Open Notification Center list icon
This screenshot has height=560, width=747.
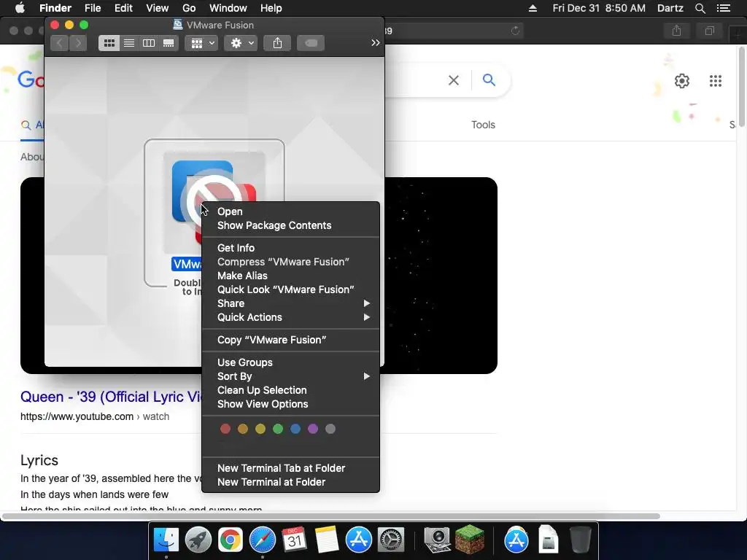pos(723,8)
